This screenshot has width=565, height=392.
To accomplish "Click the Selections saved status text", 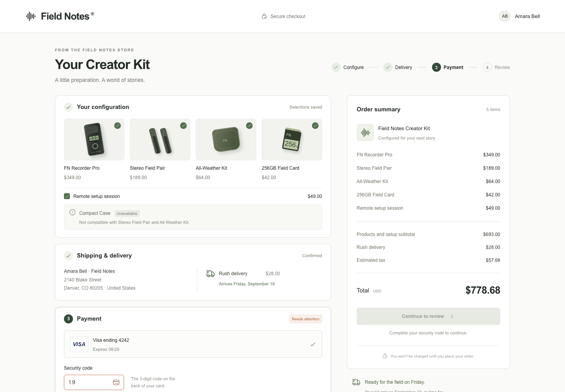I will pos(306,107).
